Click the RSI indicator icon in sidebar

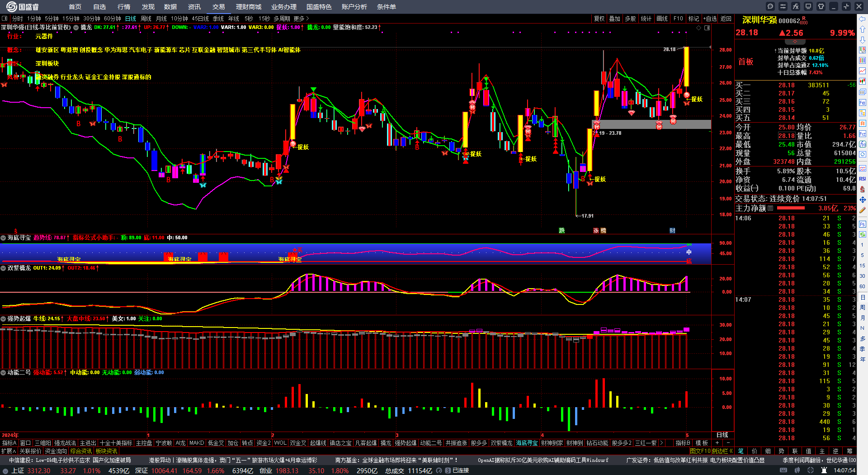[x=863, y=179]
